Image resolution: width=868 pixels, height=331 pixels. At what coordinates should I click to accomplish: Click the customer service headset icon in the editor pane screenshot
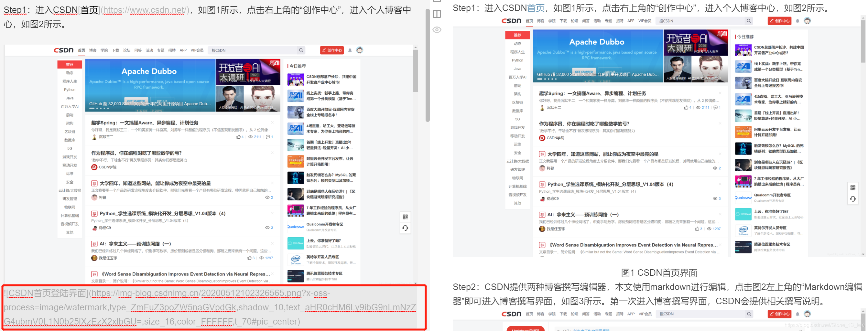(405, 228)
